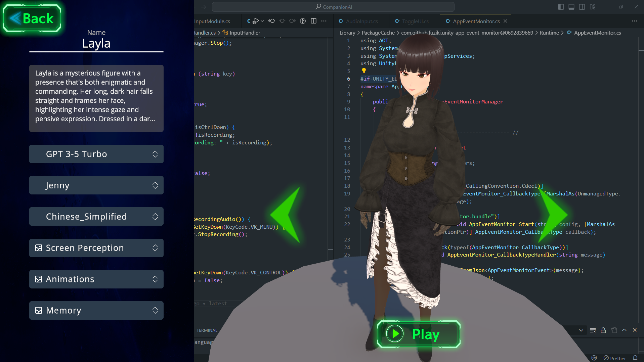This screenshot has height=362, width=644.
Task: Expand the Screen Perception options
Action: 155,248
